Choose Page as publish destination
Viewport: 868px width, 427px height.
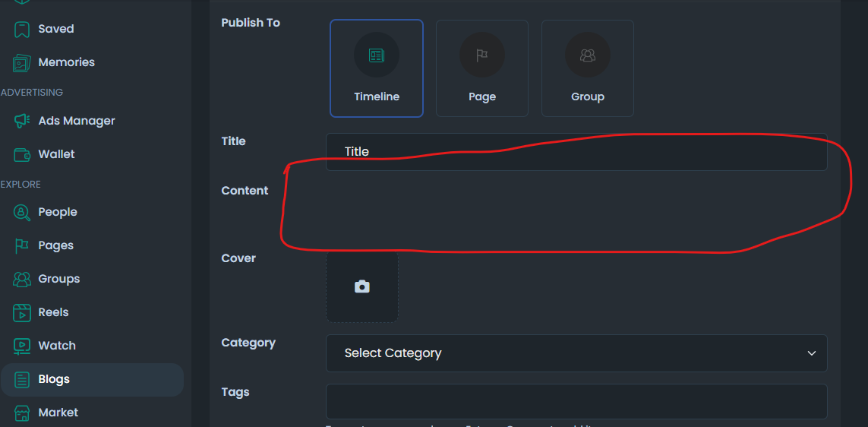pos(482,68)
